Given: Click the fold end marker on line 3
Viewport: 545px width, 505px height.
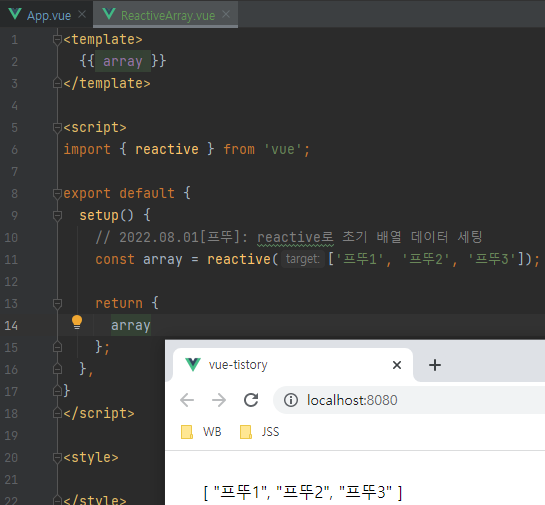Looking at the screenshot, I should [57, 83].
